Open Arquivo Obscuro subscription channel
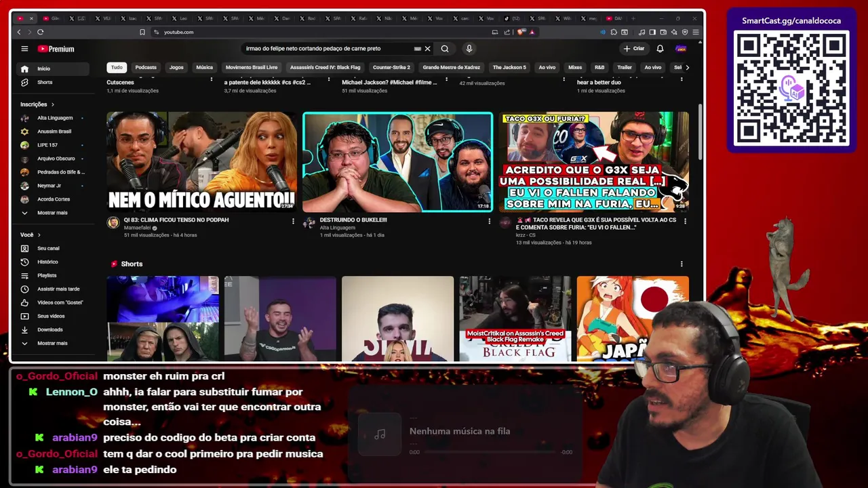This screenshot has height=488, width=868. (x=53, y=159)
